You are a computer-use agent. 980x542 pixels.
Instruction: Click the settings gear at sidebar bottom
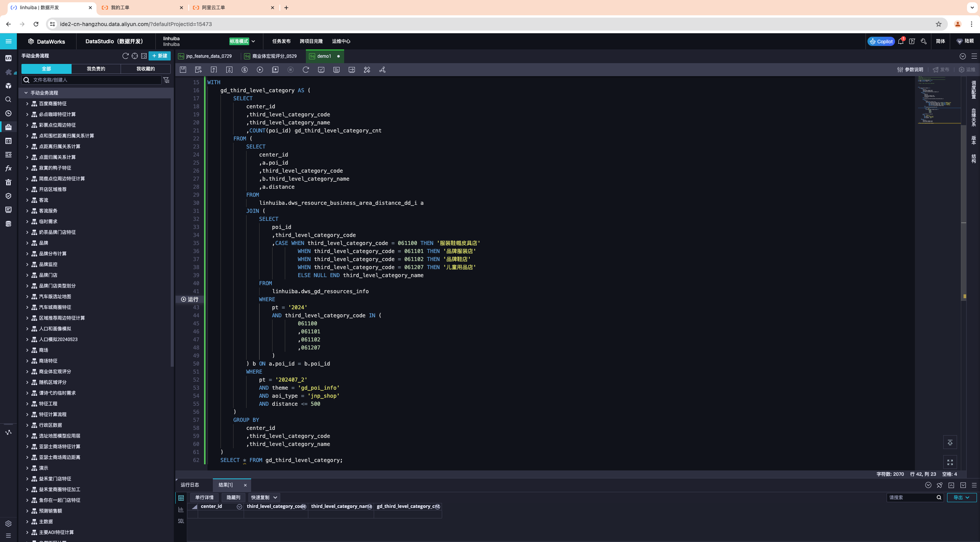click(x=8, y=524)
